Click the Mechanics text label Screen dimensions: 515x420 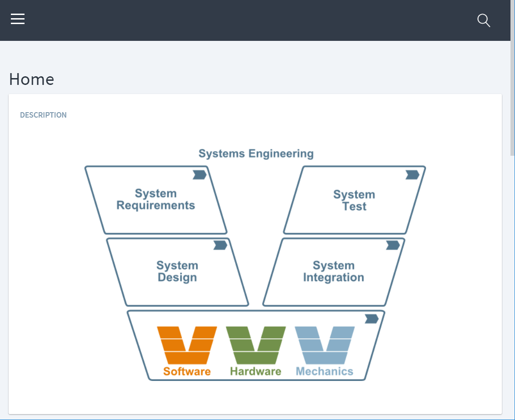tap(324, 371)
